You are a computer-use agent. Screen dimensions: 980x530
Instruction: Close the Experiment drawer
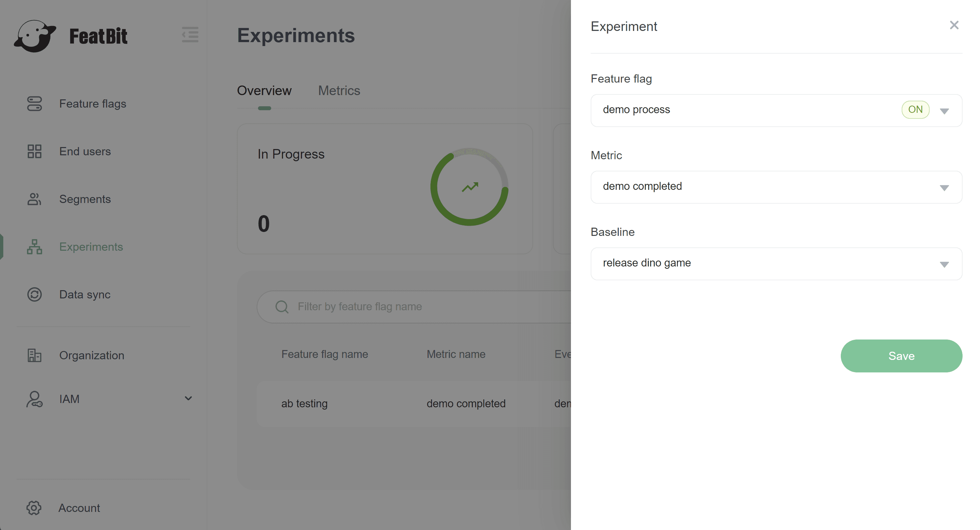pyautogui.click(x=954, y=25)
